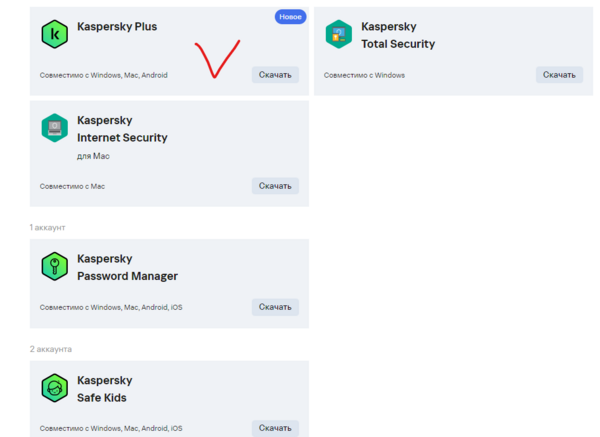Download Kaspersky Total Security with Скачать
The height and width of the screenshot is (437, 600).
pyautogui.click(x=558, y=75)
